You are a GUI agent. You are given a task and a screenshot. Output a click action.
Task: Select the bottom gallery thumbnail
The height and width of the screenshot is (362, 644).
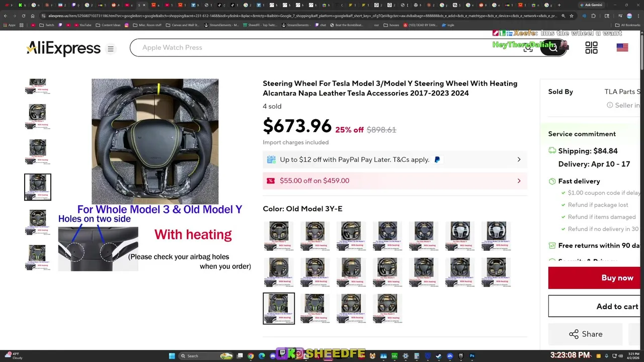coord(38,257)
